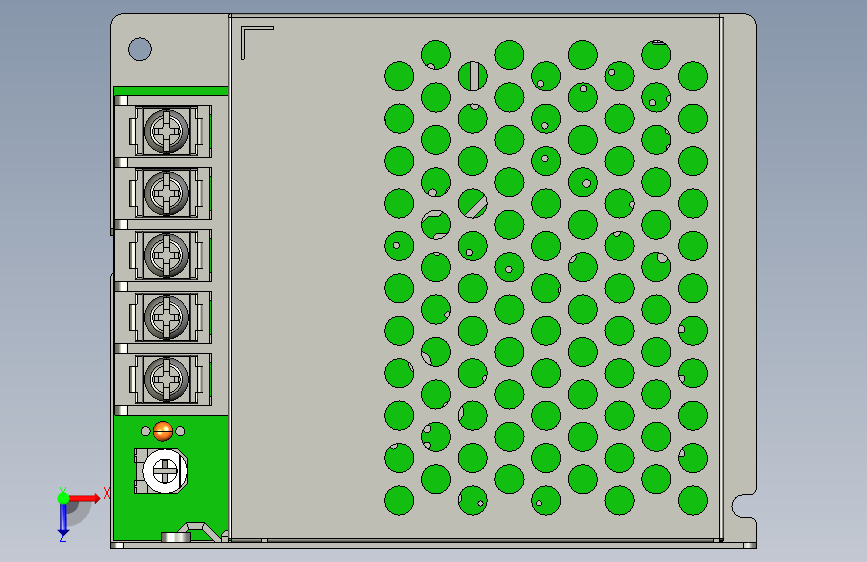867x562 pixels.
Task: Select the orange LED indicator on the model
Action: click(163, 431)
